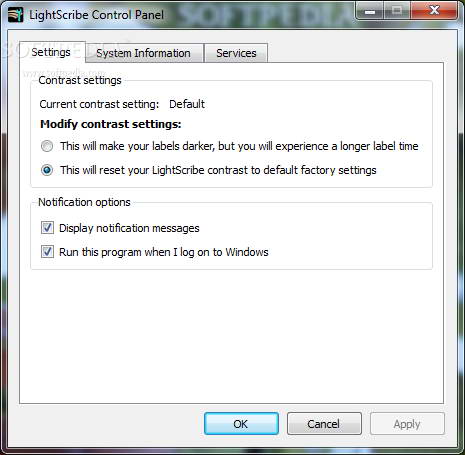This screenshot has width=465, height=455.
Task: Click the Current contrast setting label
Action: (99, 104)
